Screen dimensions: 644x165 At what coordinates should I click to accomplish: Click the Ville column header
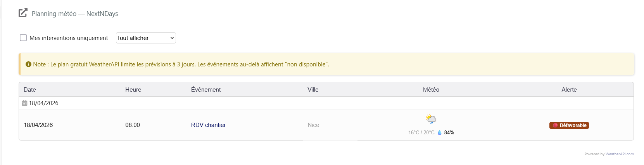click(x=313, y=90)
